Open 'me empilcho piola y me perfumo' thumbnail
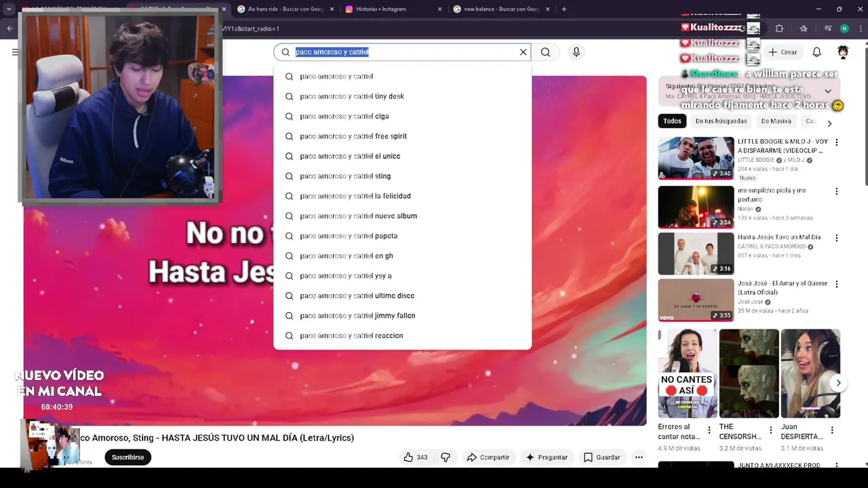This screenshot has height=488, width=868. 696,207
